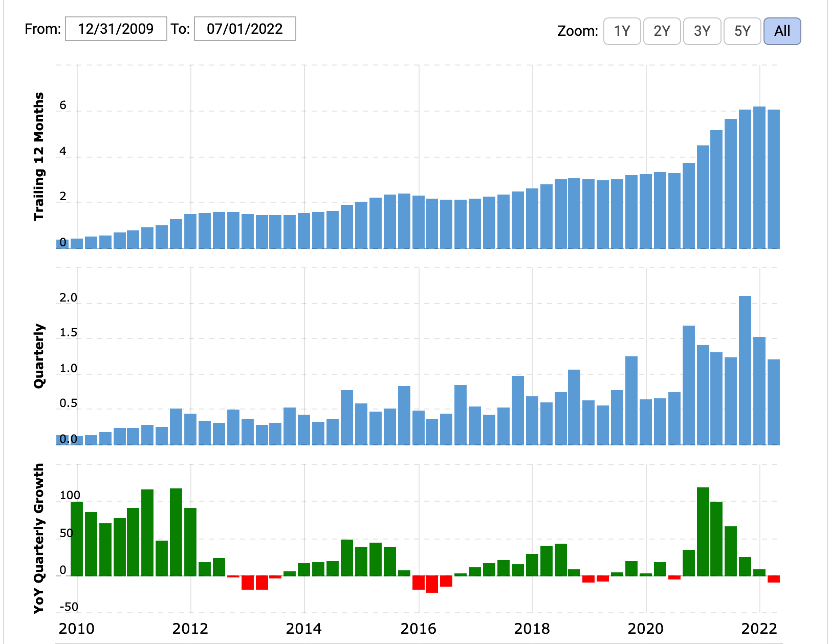Screen dimensions: 830x644
Task: Click the 'YoY Quarterly Growth' axis title
Action: (39, 539)
